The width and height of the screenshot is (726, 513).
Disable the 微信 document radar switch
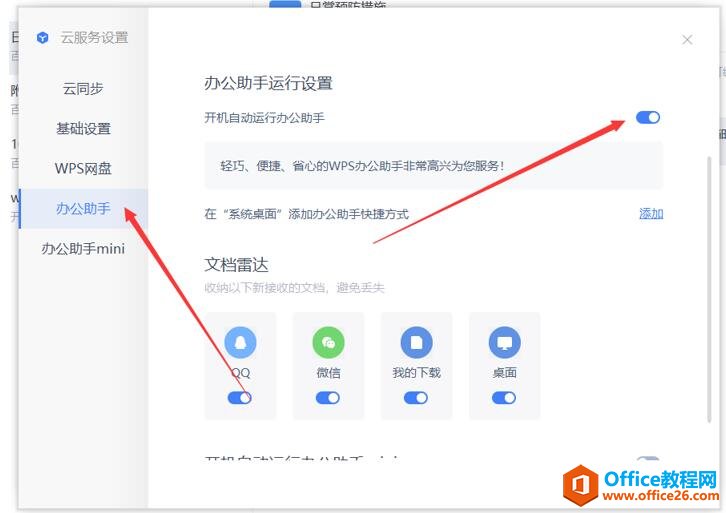tap(328, 398)
